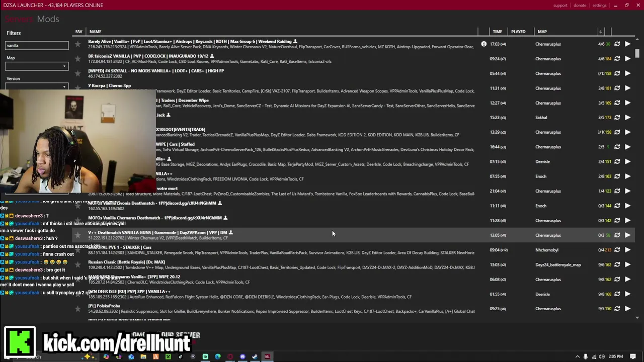Refresh the У Костра Cherno 3pp server
The image size is (644, 362).
click(x=617, y=88)
